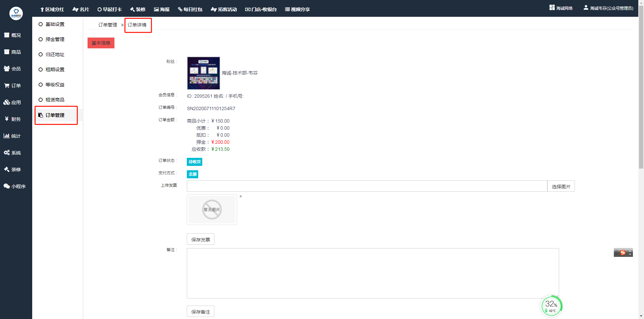
Task: Click the 会员 people icon
Action: point(7,69)
